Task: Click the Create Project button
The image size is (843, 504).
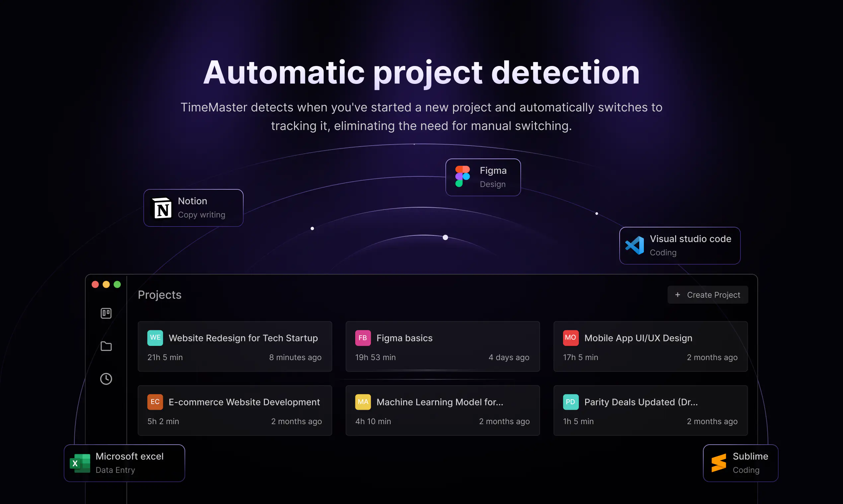Action: [708, 294]
